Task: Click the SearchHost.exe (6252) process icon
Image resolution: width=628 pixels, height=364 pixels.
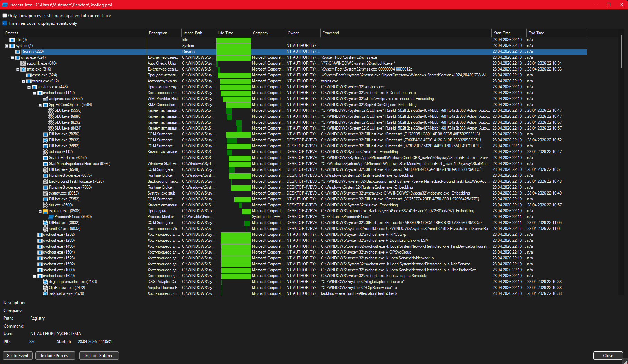Action: pos(46,158)
